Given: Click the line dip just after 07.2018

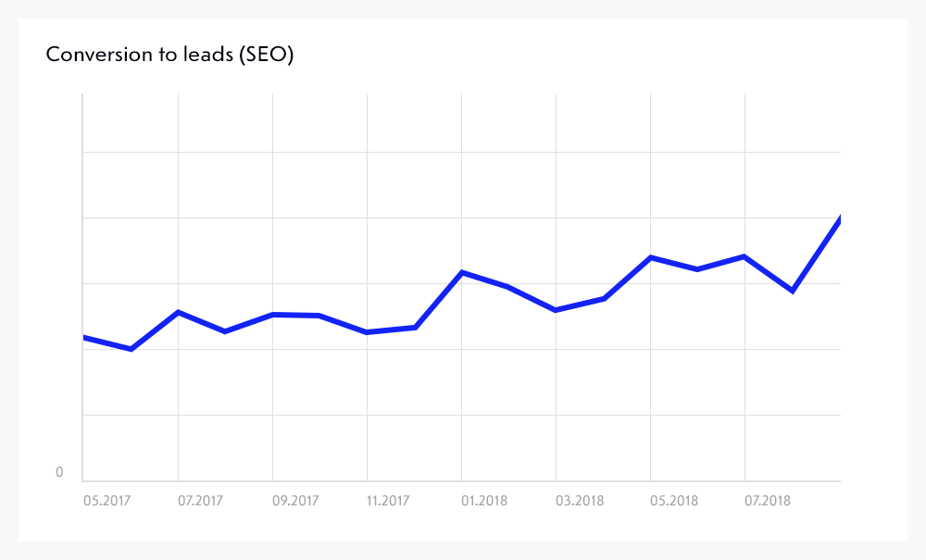Looking at the screenshot, I should coord(793,291).
